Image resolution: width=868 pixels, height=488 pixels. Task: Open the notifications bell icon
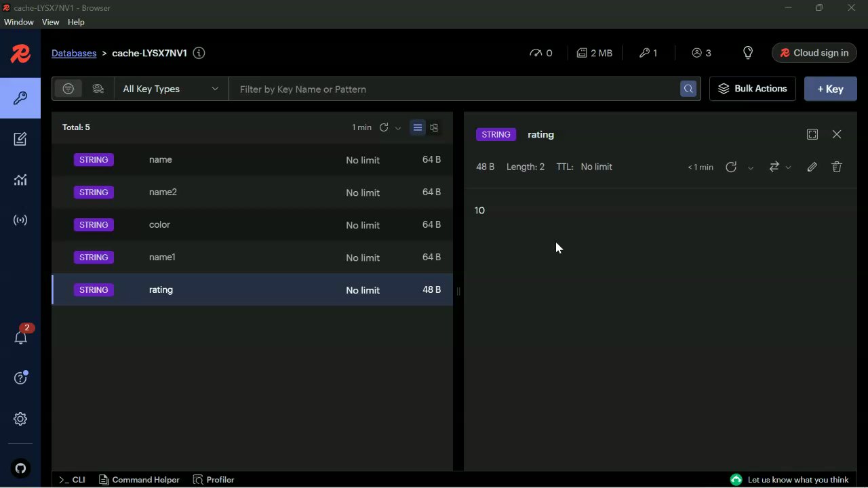20,337
